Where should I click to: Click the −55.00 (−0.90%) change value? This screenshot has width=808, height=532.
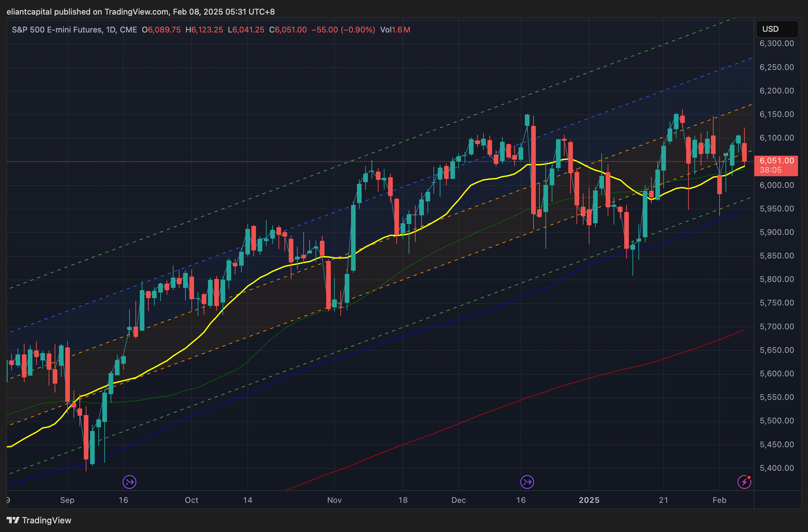pyautogui.click(x=343, y=30)
